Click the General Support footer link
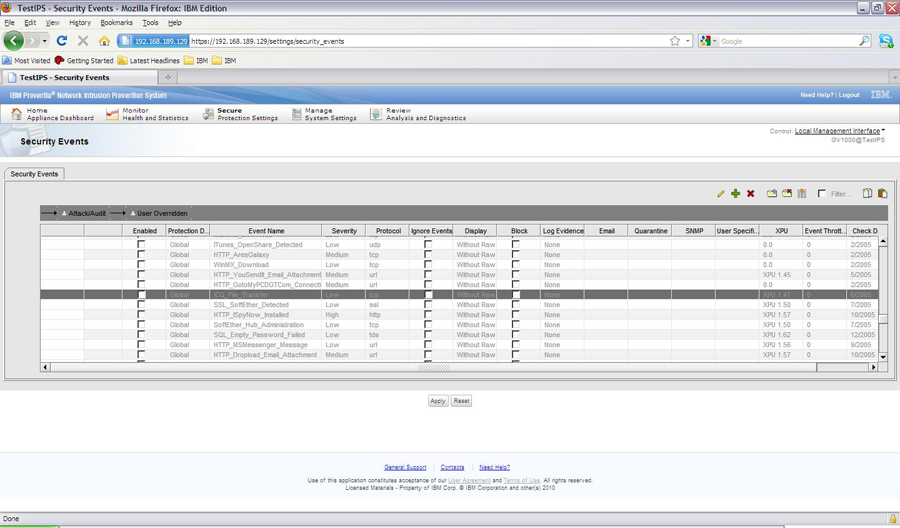 pos(405,467)
